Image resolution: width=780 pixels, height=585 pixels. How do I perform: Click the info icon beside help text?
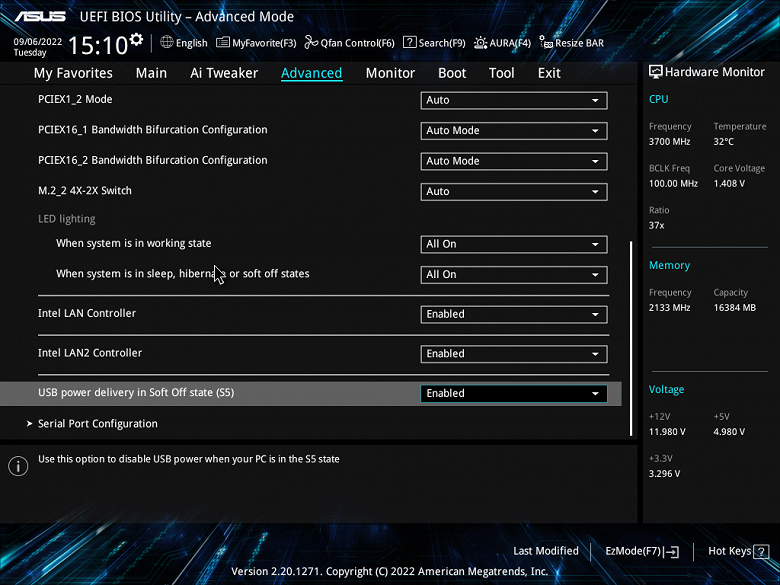(x=18, y=466)
